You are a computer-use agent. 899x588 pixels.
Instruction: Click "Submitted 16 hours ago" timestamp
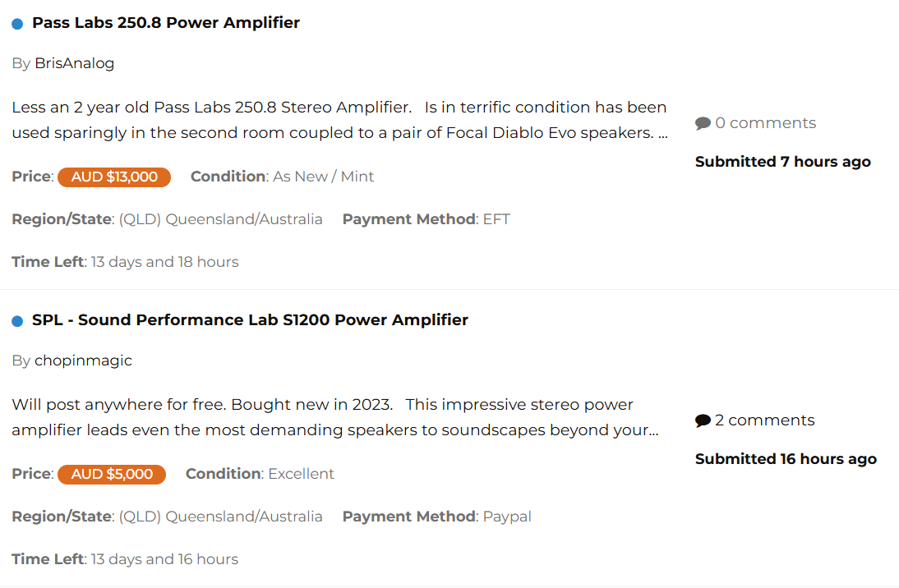[x=786, y=459]
